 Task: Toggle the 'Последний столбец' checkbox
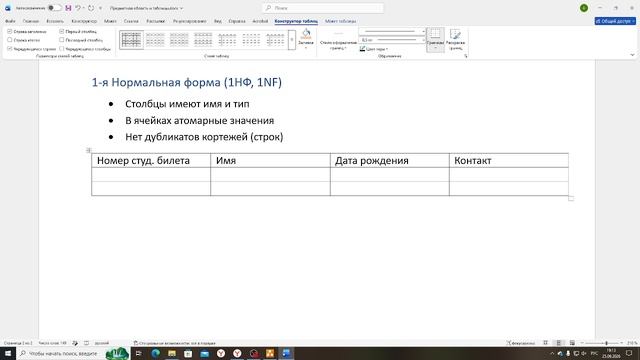pyautogui.click(x=62, y=40)
